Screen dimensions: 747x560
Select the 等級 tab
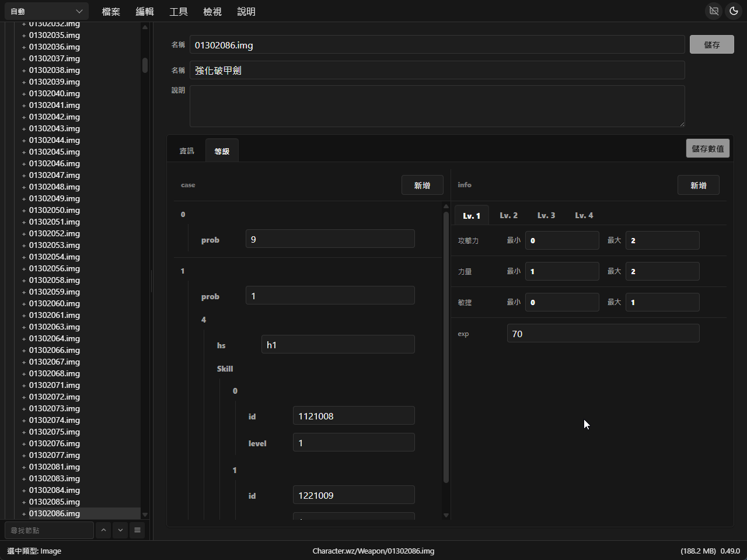[222, 151]
